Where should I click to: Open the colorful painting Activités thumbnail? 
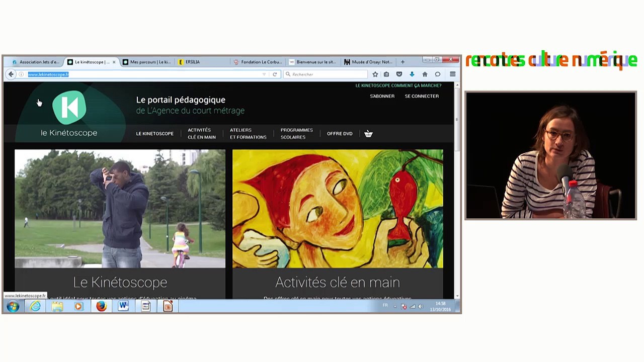click(x=338, y=209)
